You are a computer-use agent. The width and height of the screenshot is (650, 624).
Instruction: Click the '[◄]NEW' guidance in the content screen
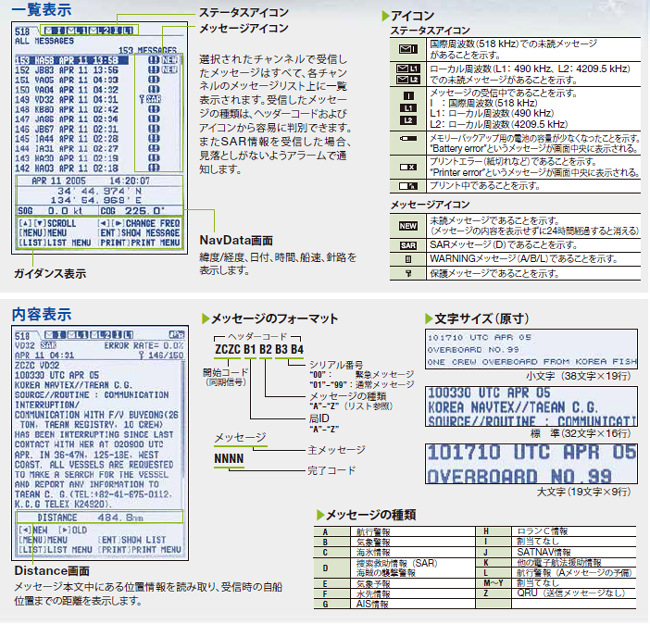33,530
